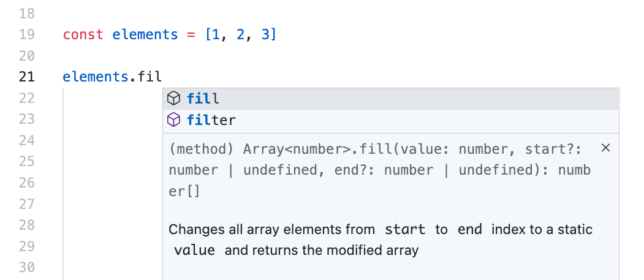Place cursor after elements.fil on line 21
This screenshot has height=280, width=644.
click(x=162, y=77)
